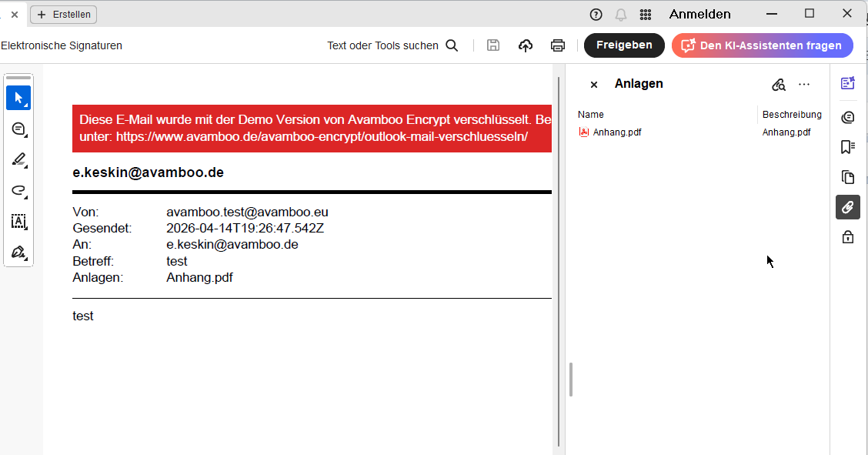
Task: Close the Anlagen panel
Action: pyautogui.click(x=593, y=85)
